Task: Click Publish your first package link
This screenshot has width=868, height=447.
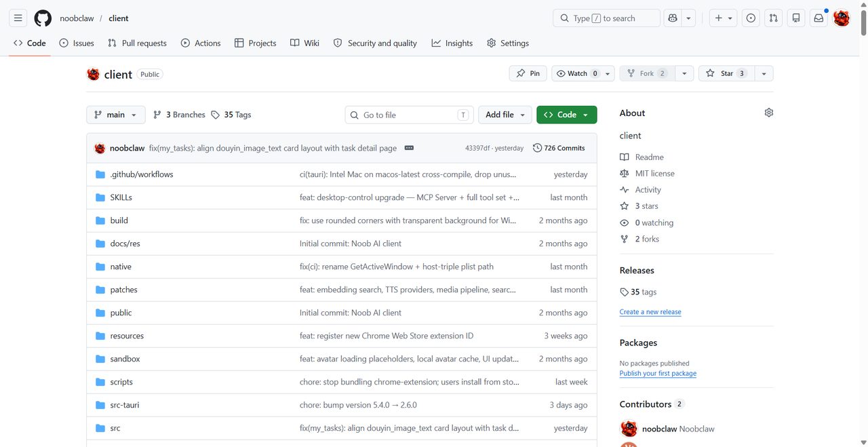Action: tap(658, 374)
